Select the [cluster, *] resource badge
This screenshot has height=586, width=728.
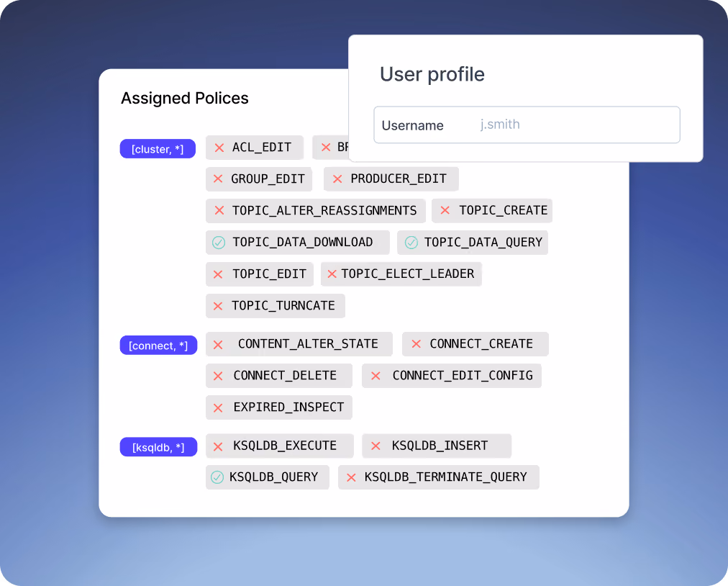pos(158,149)
